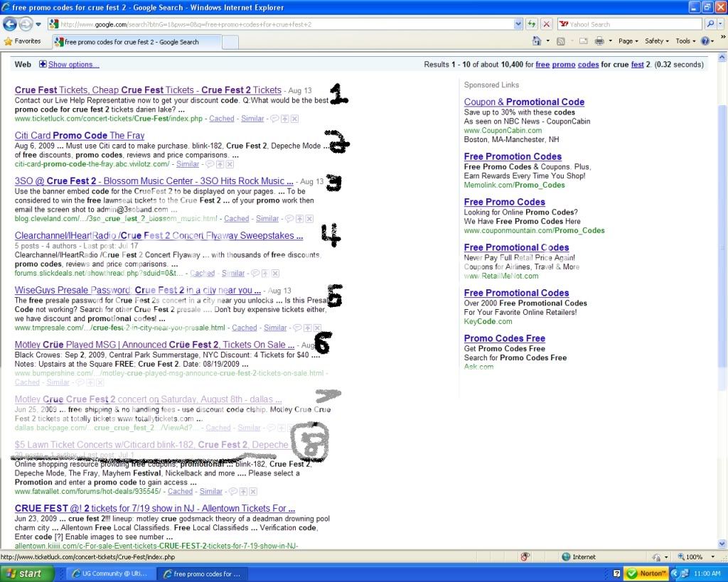Screen dimensions: 728x582
Task: Open the Tools menu
Action: (x=685, y=41)
